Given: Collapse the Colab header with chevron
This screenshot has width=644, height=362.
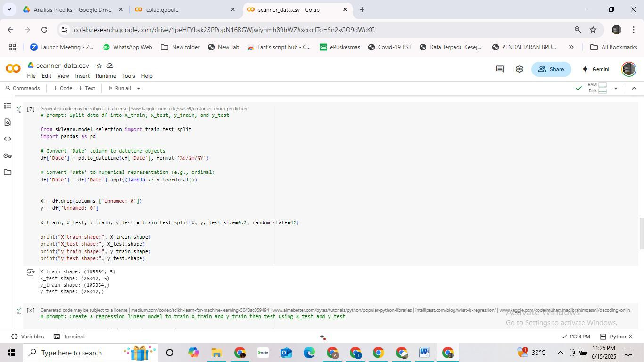Looking at the screenshot, I should 634,88.
